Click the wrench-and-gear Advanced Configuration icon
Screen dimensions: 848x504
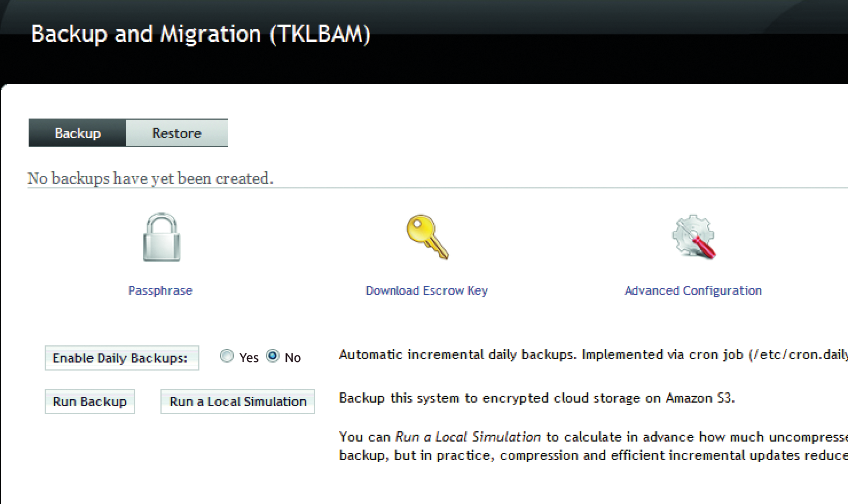(694, 237)
